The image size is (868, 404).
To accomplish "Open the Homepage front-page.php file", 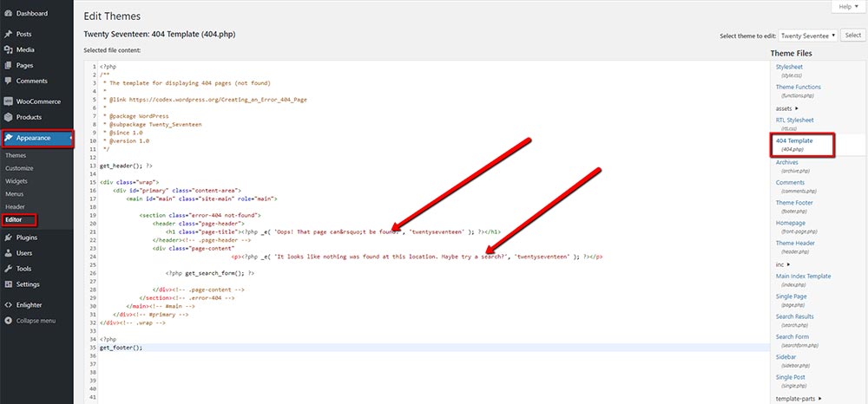I will [x=791, y=224].
